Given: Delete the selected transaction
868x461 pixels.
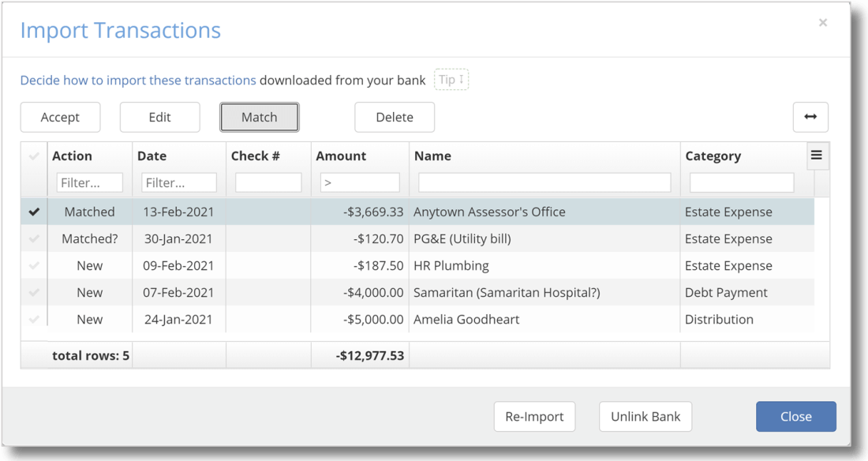Looking at the screenshot, I should coord(395,116).
